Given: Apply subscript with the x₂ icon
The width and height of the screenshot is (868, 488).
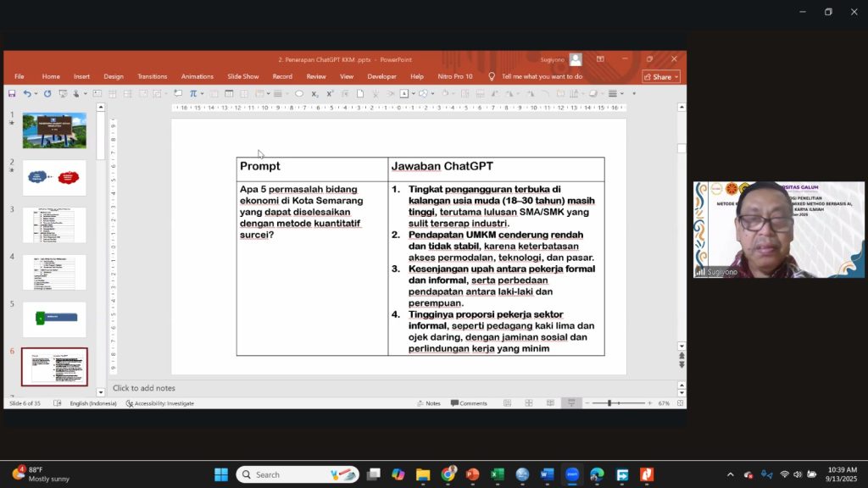Looking at the screenshot, I should pyautogui.click(x=314, y=93).
